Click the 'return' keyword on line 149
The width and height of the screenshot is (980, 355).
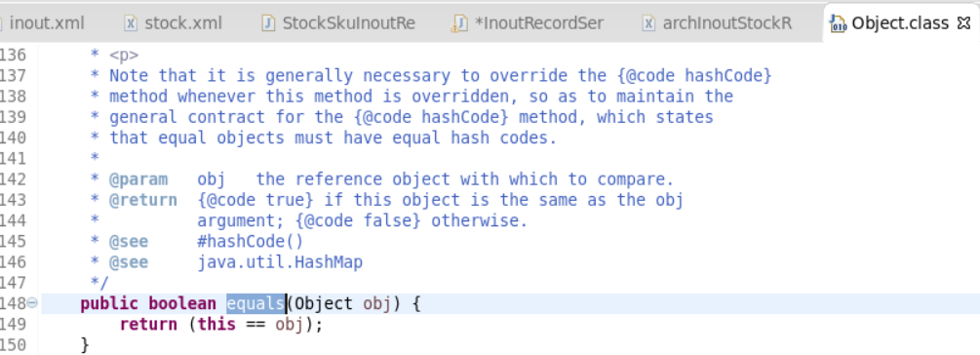coord(148,325)
